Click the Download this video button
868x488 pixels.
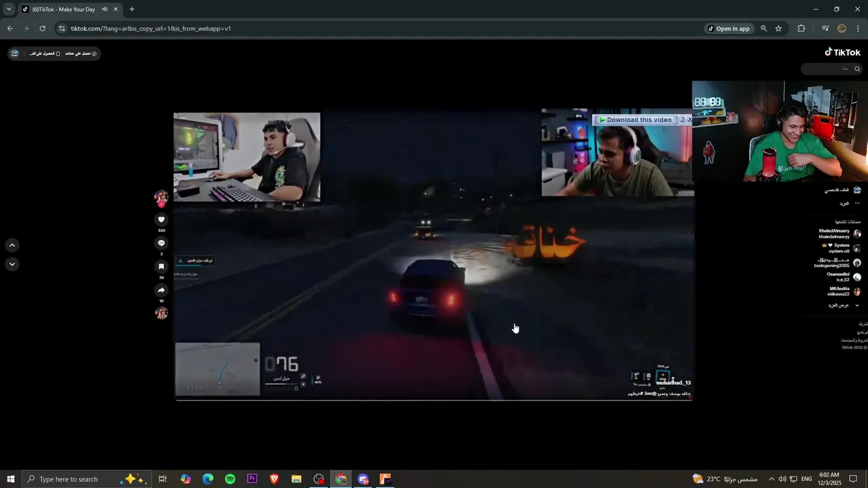coord(635,120)
